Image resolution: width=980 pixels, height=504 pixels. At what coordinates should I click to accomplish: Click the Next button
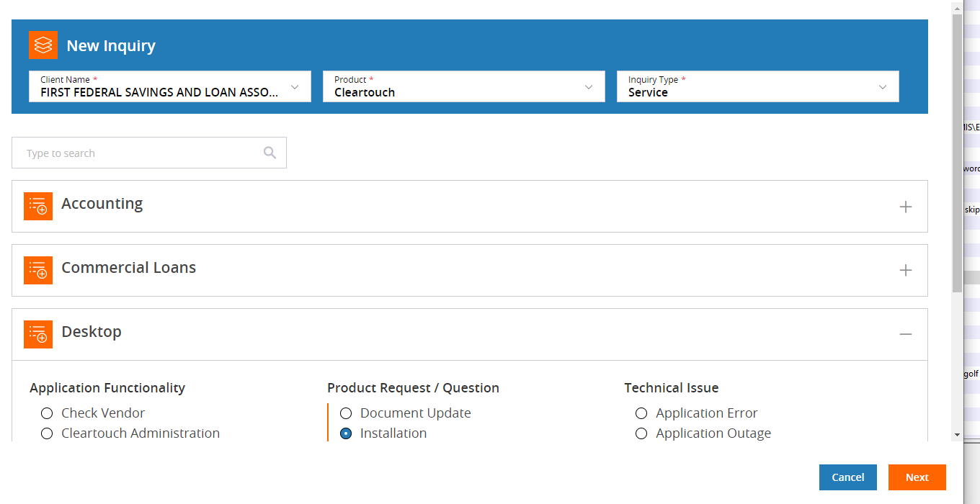[917, 477]
